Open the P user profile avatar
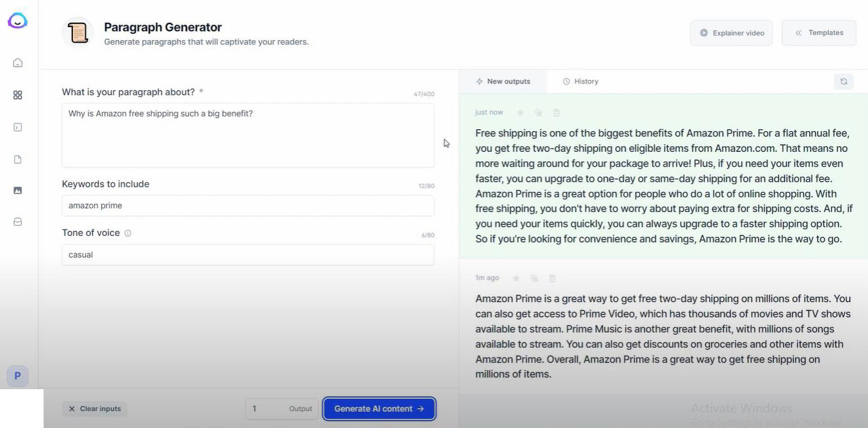The width and height of the screenshot is (868, 428). 17,376
